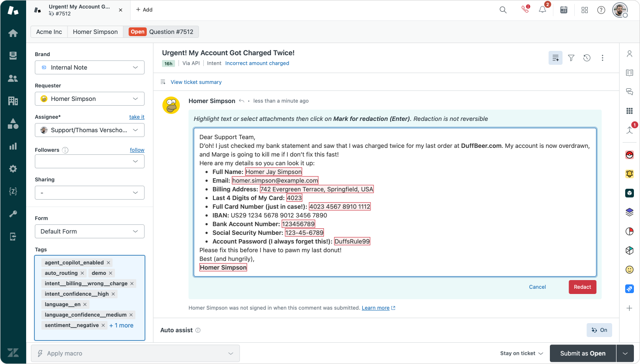Open the ticket options three-dot menu

(x=603, y=58)
